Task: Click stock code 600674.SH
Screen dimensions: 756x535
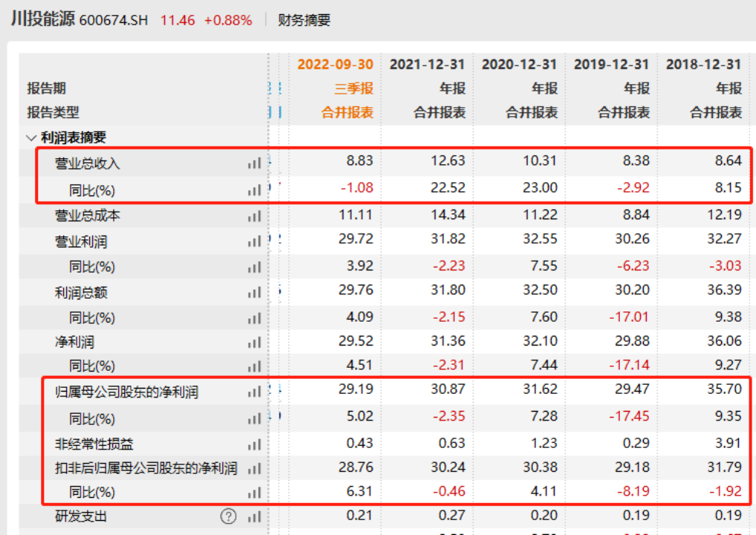Action: (x=113, y=20)
